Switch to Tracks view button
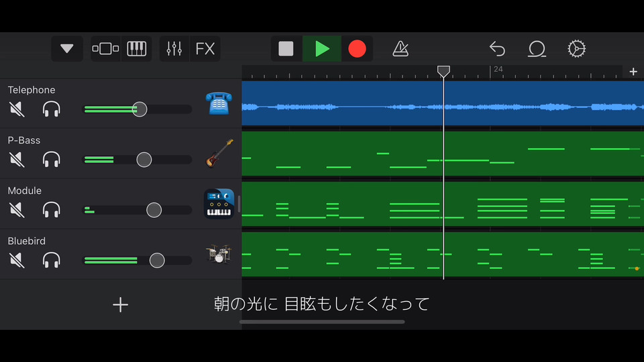Viewport: 644px width, 362px height. tap(105, 49)
